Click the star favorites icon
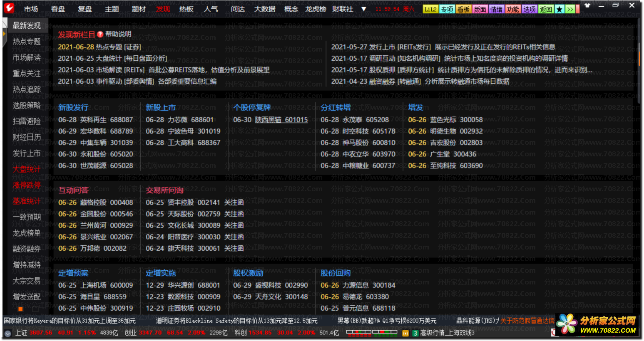This screenshot has width=644, height=341. [x=559, y=9]
